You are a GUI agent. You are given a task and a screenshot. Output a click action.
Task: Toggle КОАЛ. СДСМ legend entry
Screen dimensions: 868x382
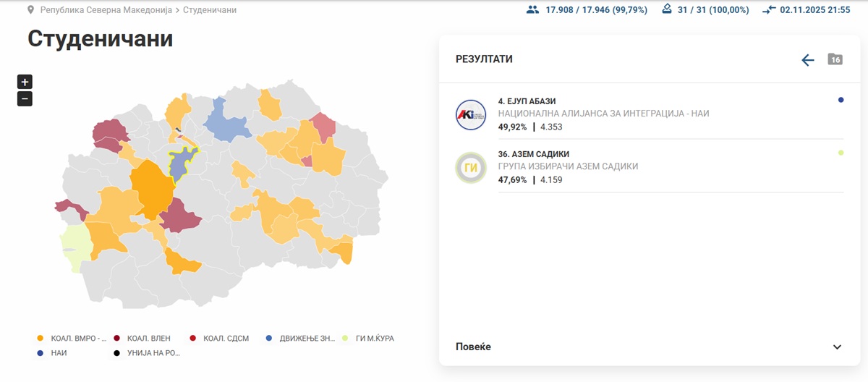point(219,338)
